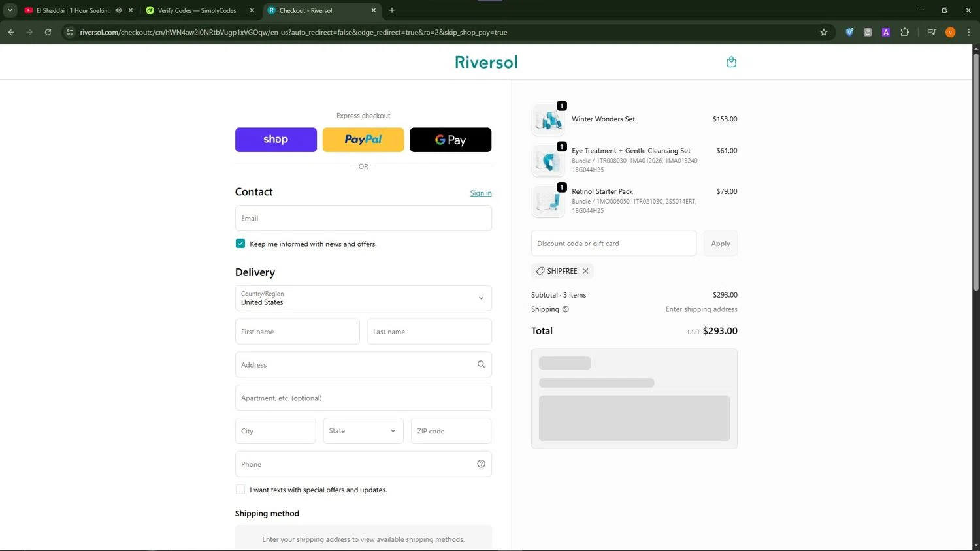Viewport: 980px width, 551px height.
Task: Open shipping info question mark icon
Action: point(566,309)
